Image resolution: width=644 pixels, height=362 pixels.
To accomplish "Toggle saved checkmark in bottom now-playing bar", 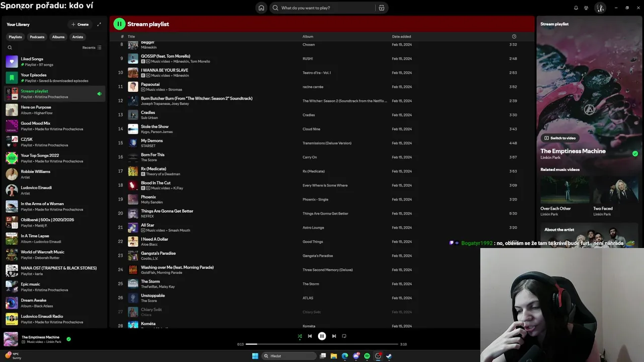I will pos(68,339).
